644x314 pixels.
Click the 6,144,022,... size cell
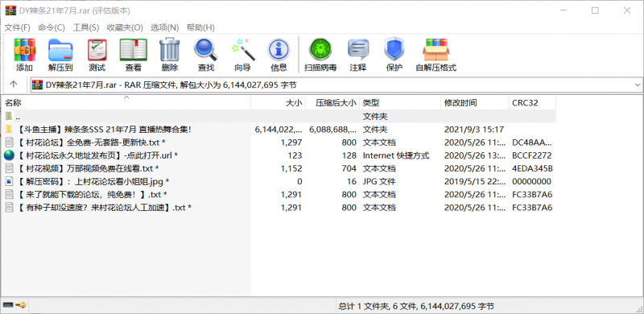[279, 130]
